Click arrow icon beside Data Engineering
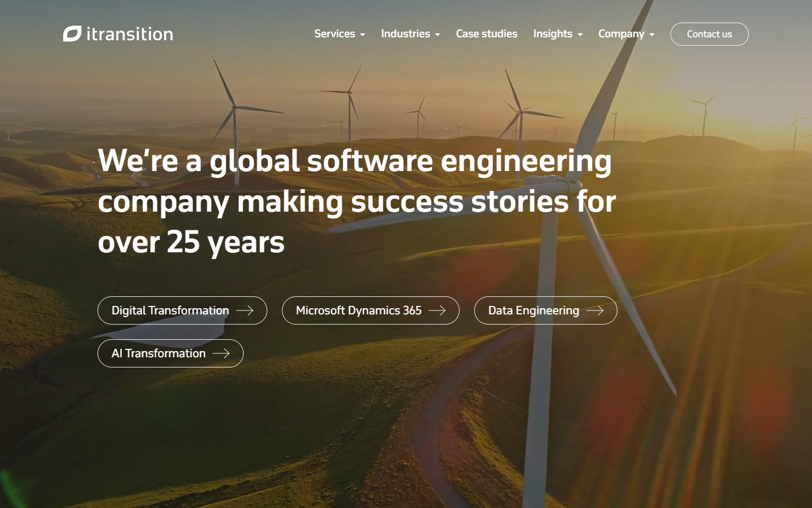The height and width of the screenshot is (508, 812). (595, 310)
